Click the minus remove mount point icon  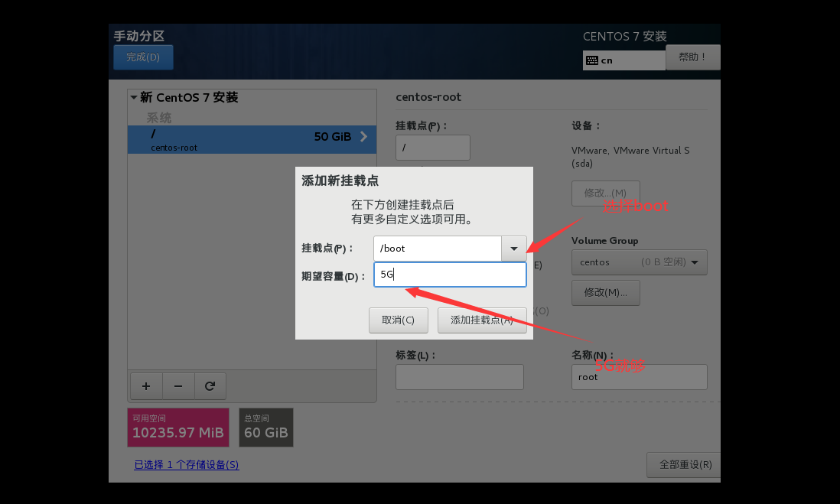click(177, 386)
